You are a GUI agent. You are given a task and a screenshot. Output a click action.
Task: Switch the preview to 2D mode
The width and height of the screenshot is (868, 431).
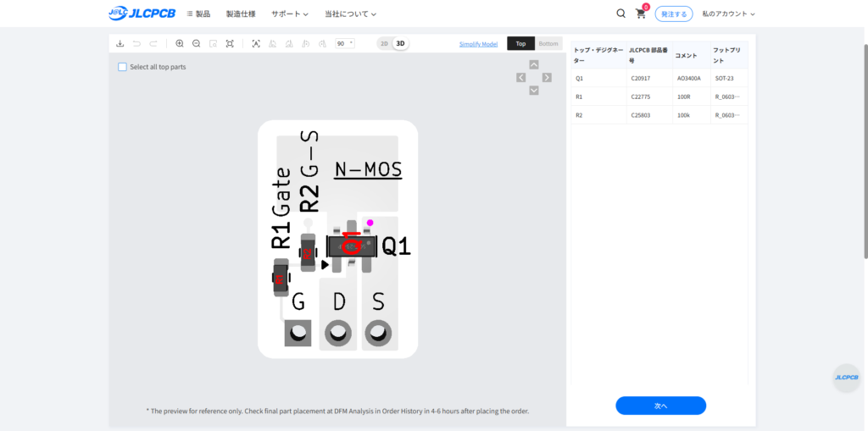[384, 43]
